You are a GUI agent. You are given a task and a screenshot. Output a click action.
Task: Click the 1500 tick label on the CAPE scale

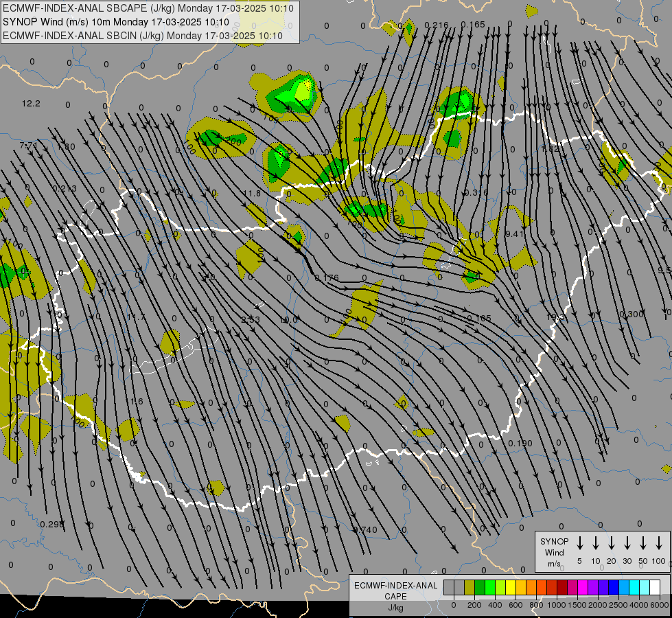(x=577, y=605)
